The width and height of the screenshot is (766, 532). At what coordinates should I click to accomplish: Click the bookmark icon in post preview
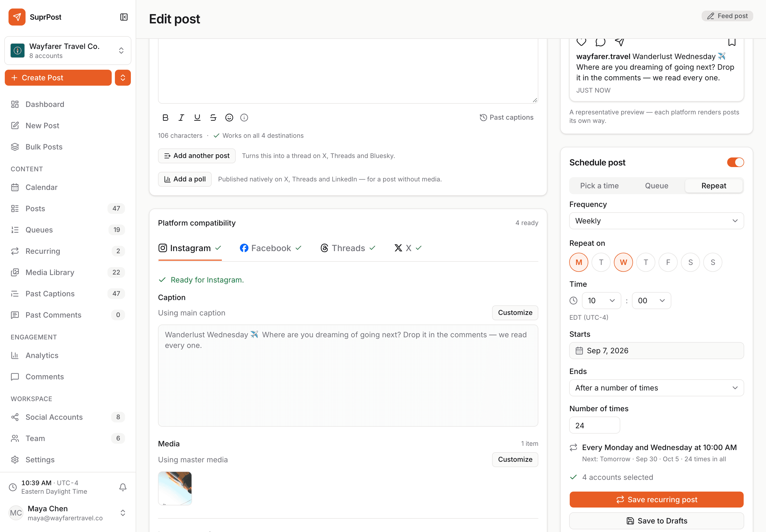coord(732,42)
